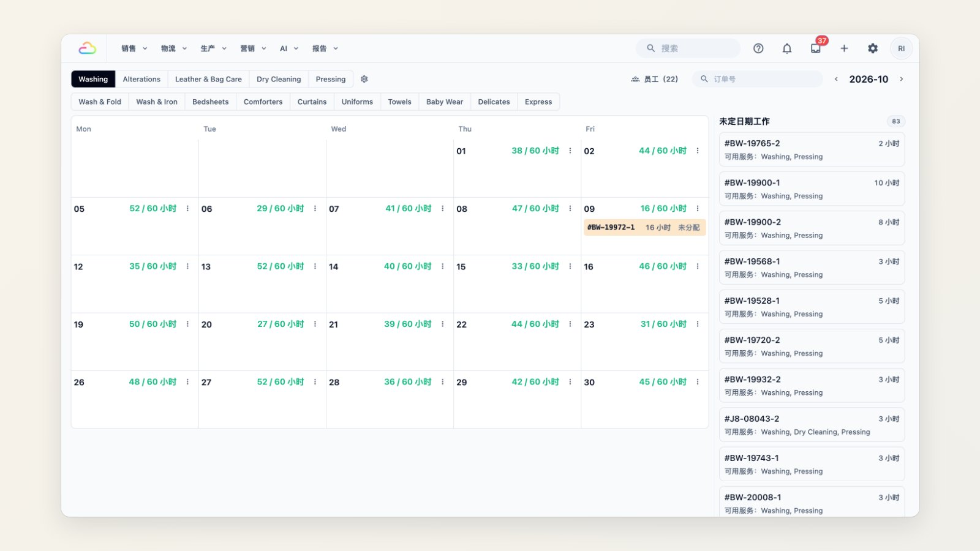Go to next month arrow
The height and width of the screenshot is (551, 980).
pyautogui.click(x=901, y=79)
